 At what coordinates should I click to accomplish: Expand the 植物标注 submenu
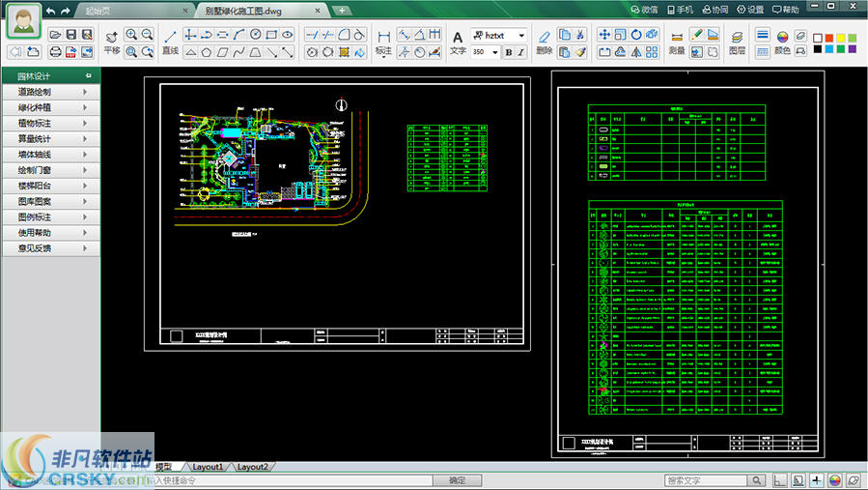(x=51, y=123)
